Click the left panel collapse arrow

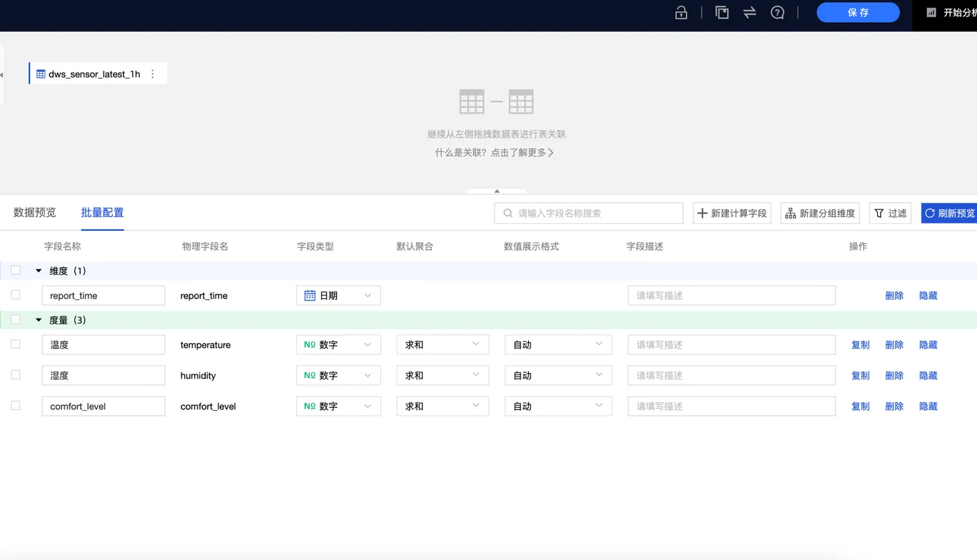(x=1, y=75)
